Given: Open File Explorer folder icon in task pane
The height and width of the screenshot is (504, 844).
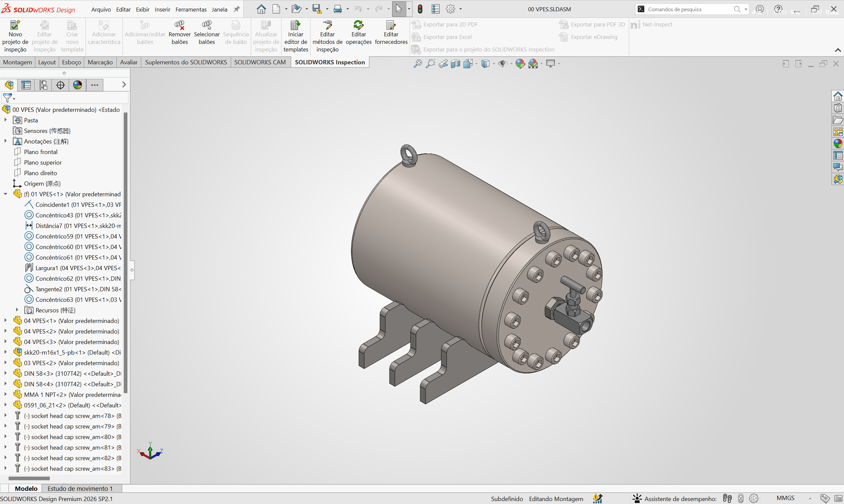Looking at the screenshot, I should pyautogui.click(x=838, y=120).
